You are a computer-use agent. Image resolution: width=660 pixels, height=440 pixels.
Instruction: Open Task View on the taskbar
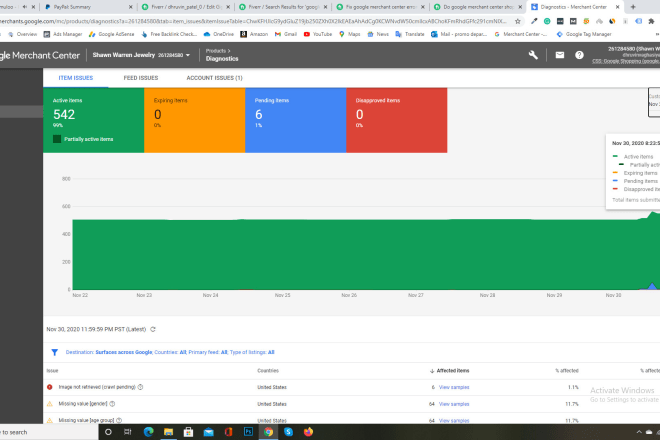[x=128, y=432]
